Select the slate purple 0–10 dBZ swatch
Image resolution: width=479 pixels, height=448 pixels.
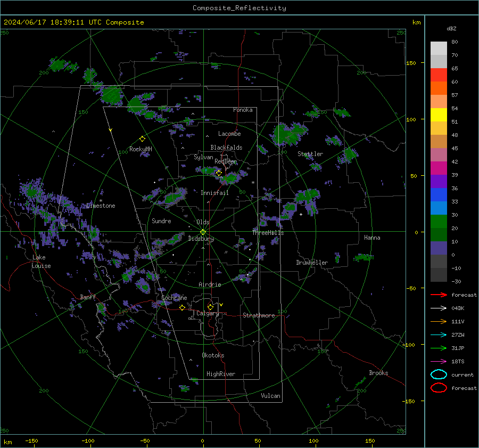(x=439, y=248)
